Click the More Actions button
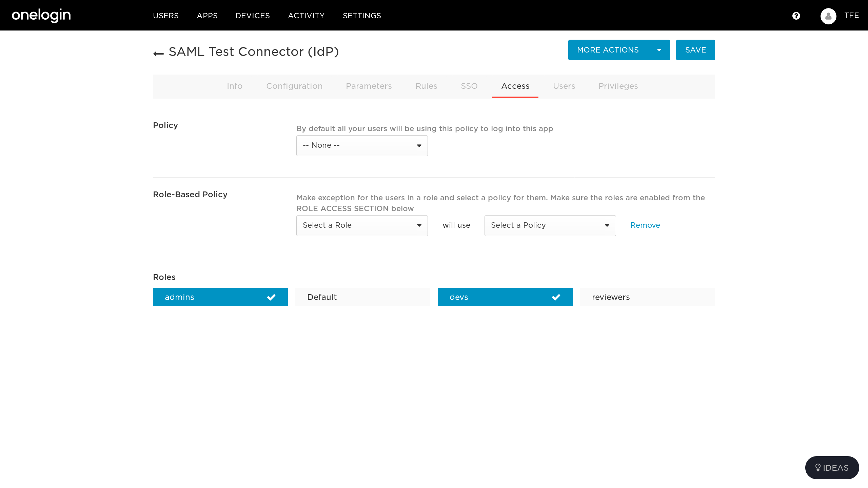 [x=608, y=50]
